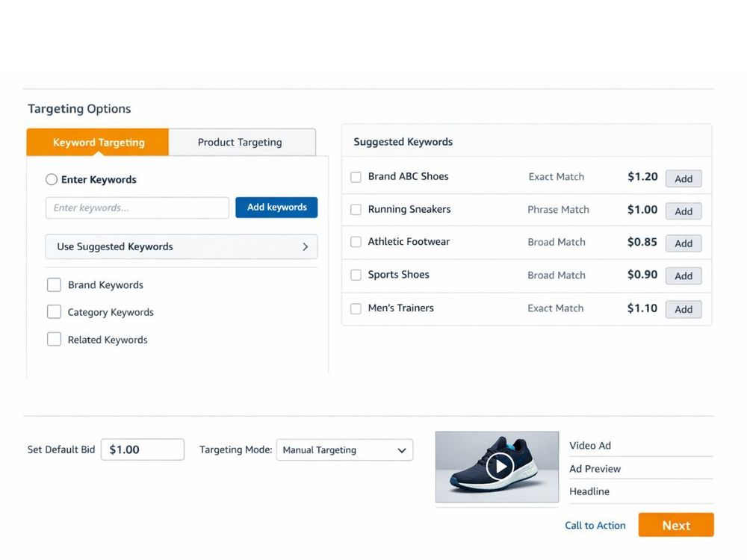This screenshot has width=747, height=560.
Task: Focus the Enter keywords text field
Action: click(x=137, y=208)
